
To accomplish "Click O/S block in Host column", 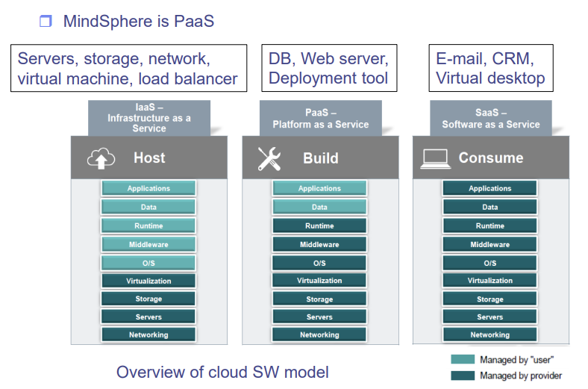I will coord(148,263).
